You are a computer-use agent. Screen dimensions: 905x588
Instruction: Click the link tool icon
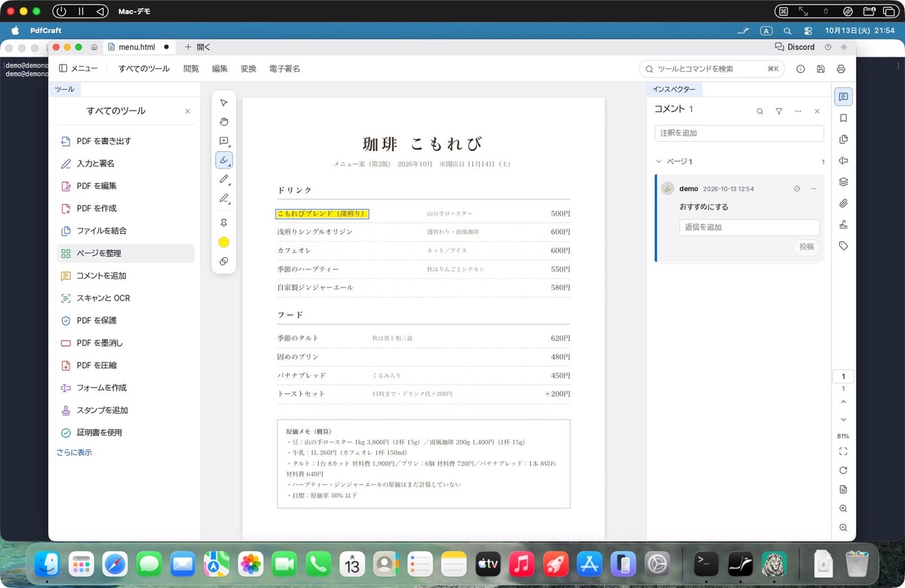(224, 261)
